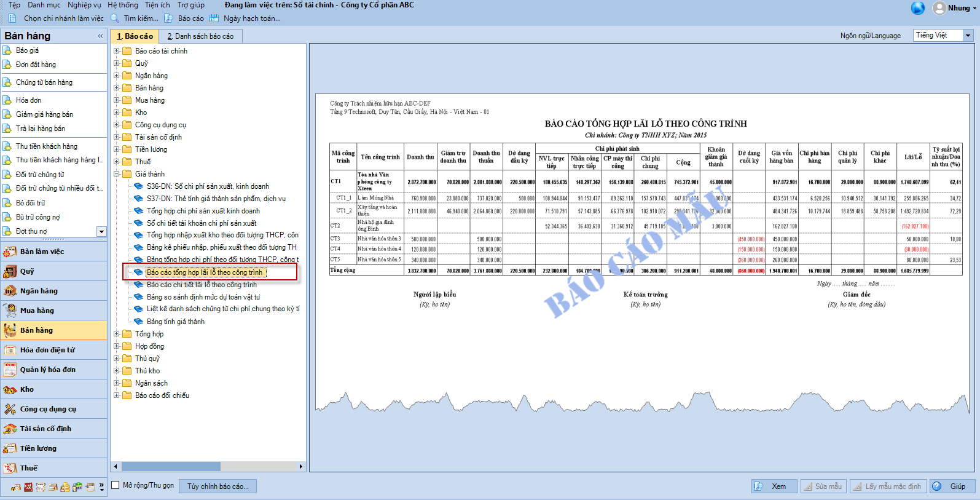Click the Báo cáo toolbar icon
The width and height of the screenshot is (980, 500).
168,18
